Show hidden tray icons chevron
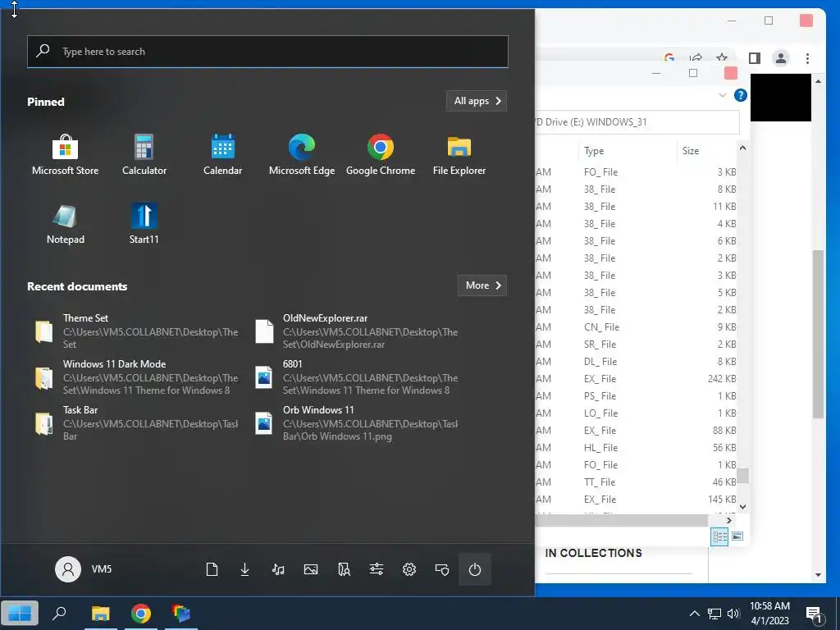 coord(694,614)
